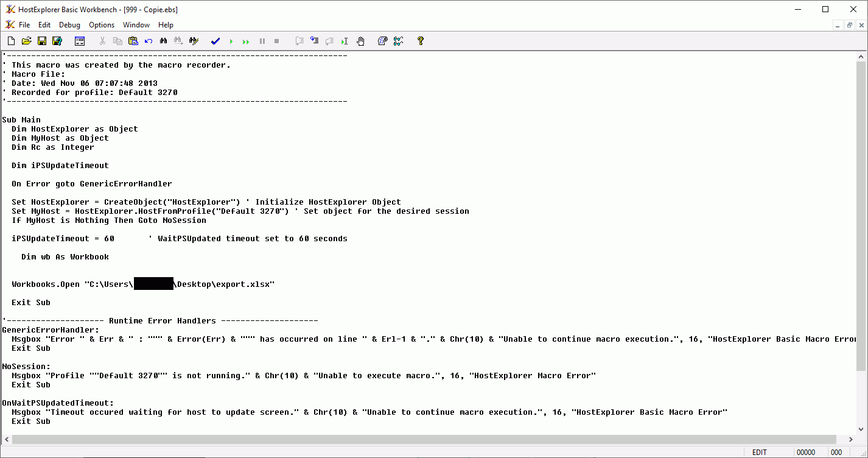Click the "Sub Main" line
This screenshot has width=868, height=458.
point(21,120)
